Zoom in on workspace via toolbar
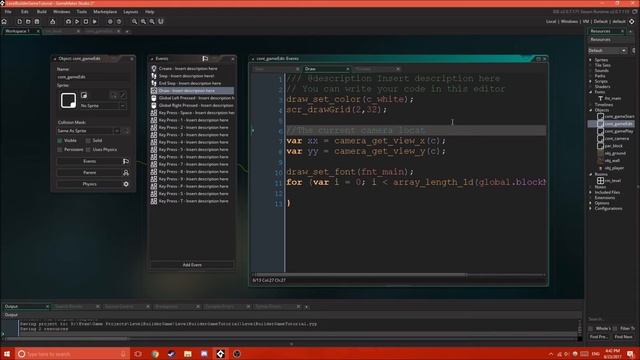Screen dimensions: 640x360 coord(143,22)
